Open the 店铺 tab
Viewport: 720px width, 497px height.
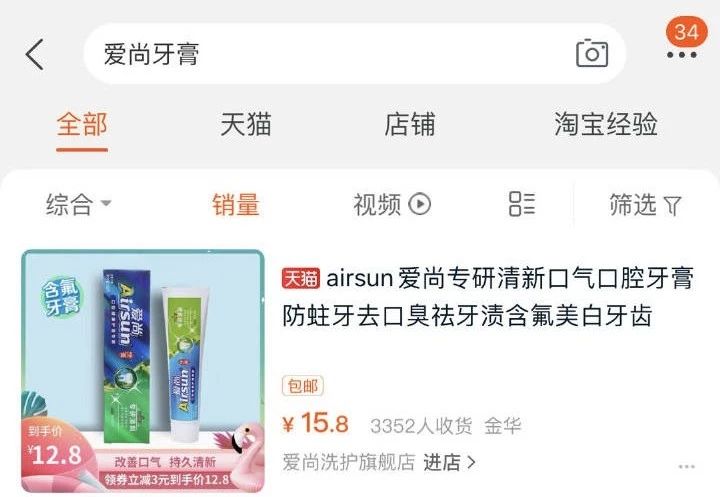(x=410, y=124)
